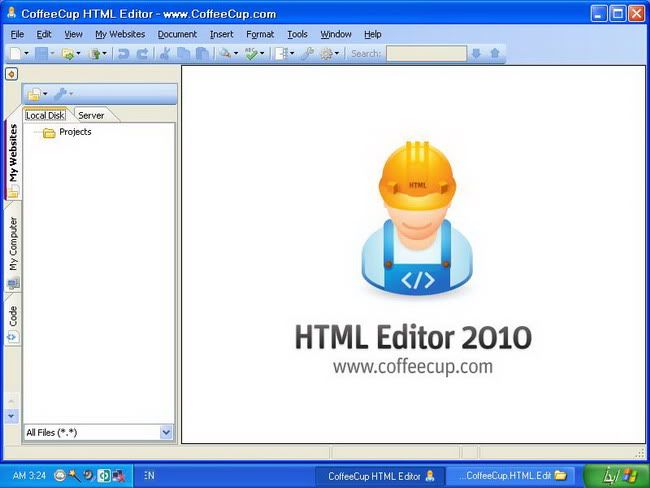This screenshot has height=488, width=650.
Task: Open the New document dropdown arrow
Action: pyautogui.click(x=27, y=53)
